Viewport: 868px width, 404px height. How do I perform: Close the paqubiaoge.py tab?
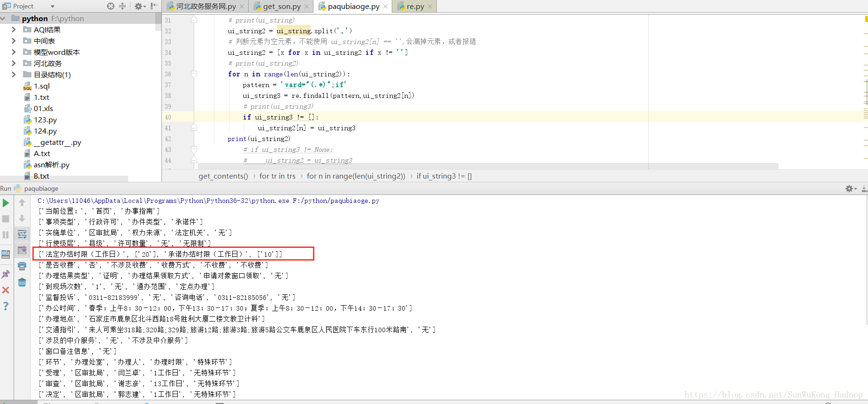click(386, 7)
